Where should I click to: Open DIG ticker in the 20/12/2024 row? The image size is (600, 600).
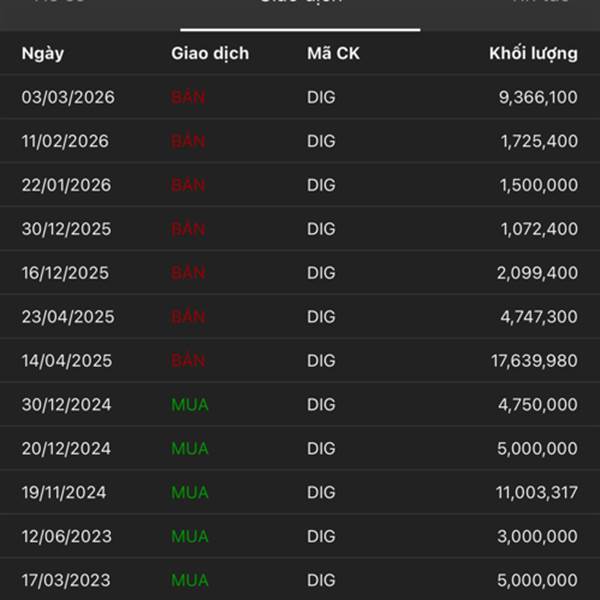[321, 449]
